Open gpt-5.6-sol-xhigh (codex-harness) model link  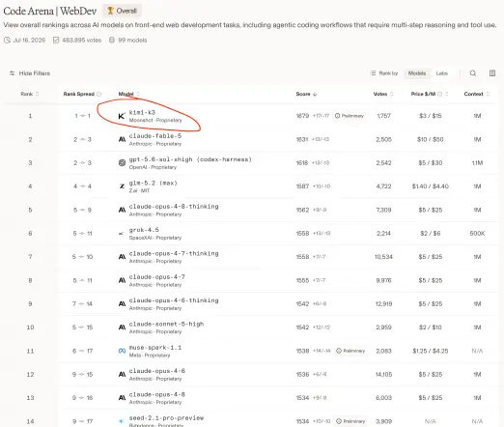coord(190,159)
